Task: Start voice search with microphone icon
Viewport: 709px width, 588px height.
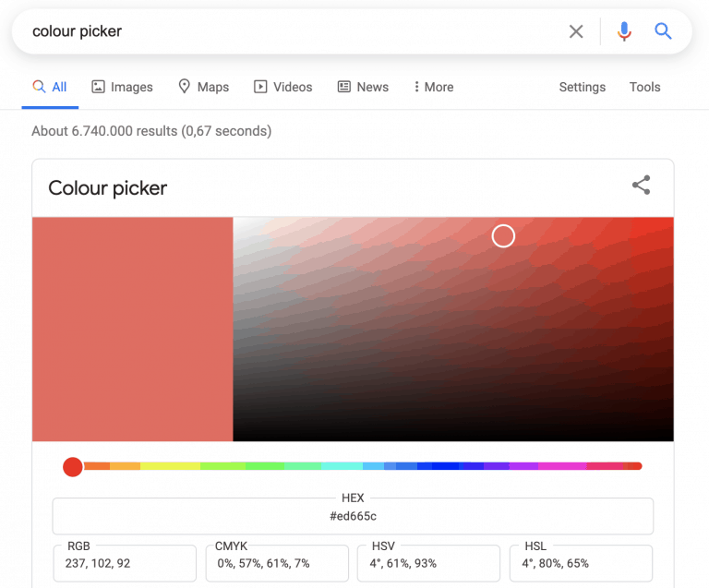Action: (624, 31)
